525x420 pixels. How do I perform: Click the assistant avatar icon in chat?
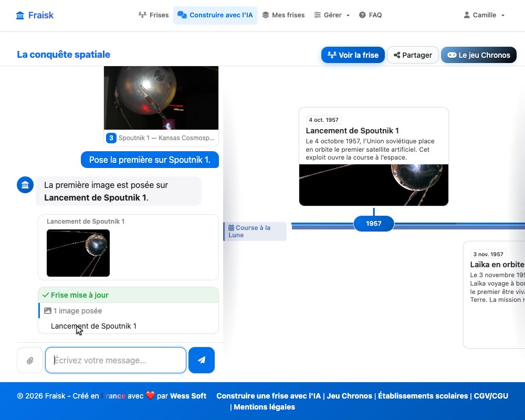(x=25, y=185)
